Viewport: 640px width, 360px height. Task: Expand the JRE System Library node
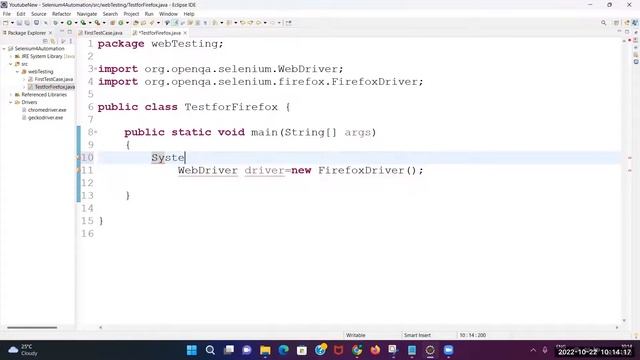pyautogui.click(x=11, y=56)
